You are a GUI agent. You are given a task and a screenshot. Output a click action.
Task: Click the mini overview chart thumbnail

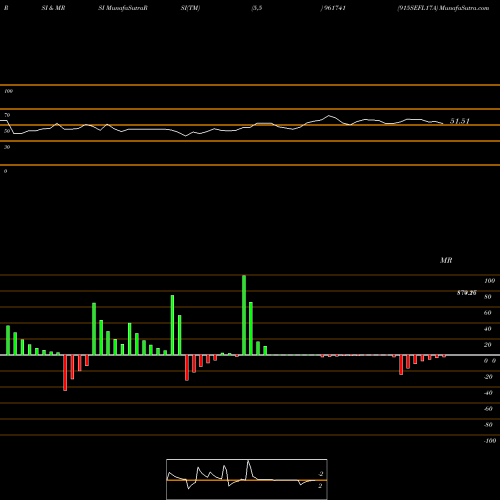point(247,479)
